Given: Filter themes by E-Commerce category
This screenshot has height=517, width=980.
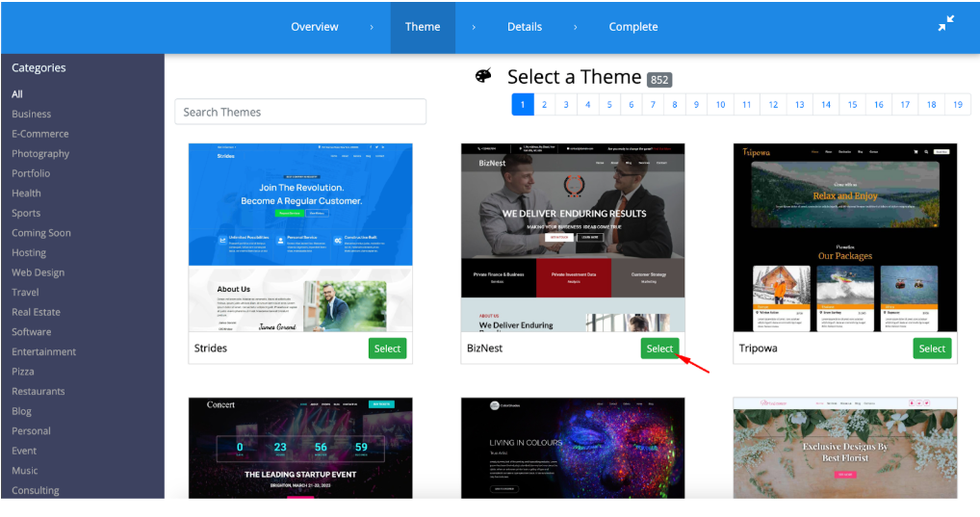Looking at the screenshot, I should click(40, 134).
